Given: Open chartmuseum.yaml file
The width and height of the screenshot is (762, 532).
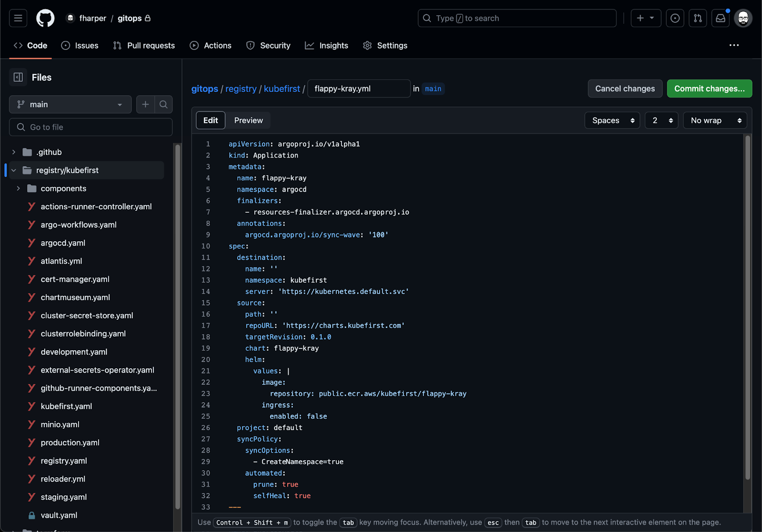Looking at the screenshot, I should (75, 297).
